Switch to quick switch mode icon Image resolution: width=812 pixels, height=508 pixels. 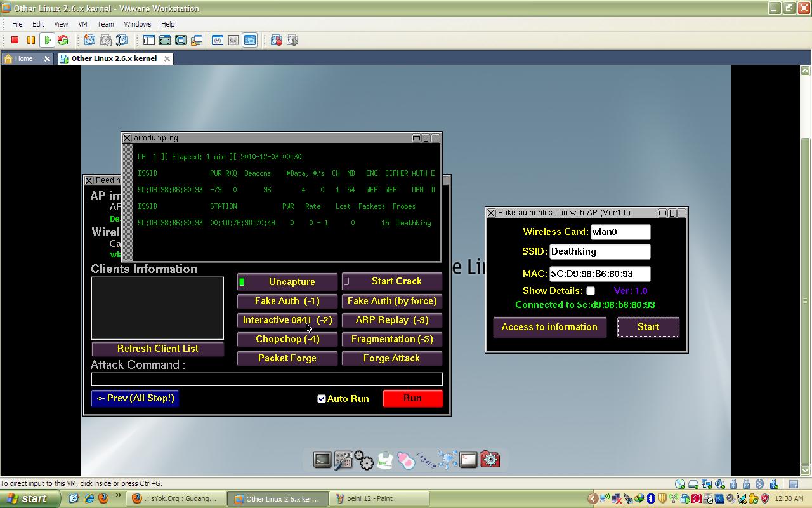(x=165, y=40)
